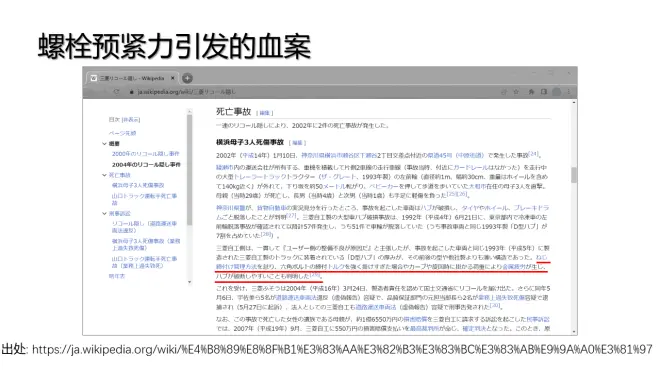660x371 pixels.
Task: Open the トルク link in the underlined sentence
Action: click(x=336, y=267)
